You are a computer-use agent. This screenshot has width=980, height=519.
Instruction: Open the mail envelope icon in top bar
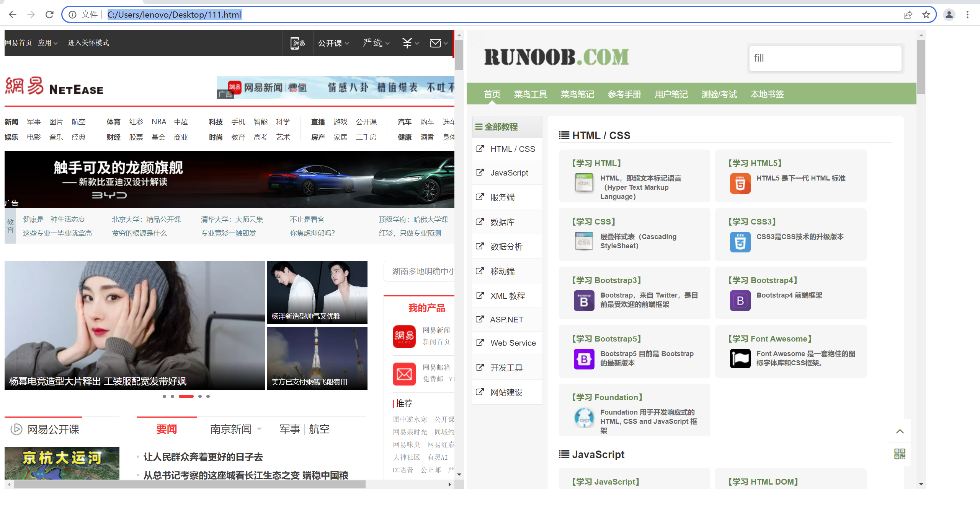pos(435,43)
